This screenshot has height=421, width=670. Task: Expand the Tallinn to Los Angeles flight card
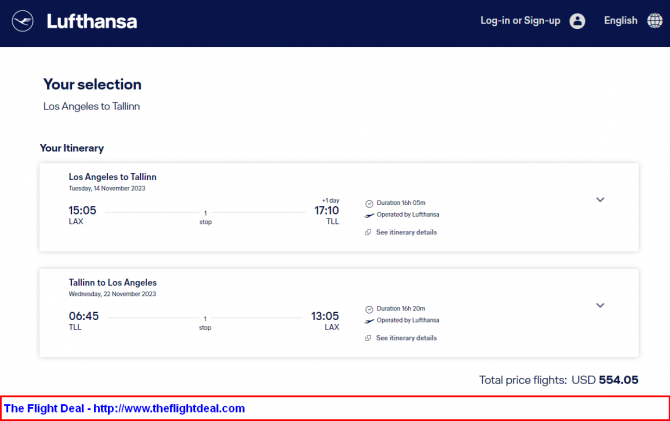[x=600, y=305]
